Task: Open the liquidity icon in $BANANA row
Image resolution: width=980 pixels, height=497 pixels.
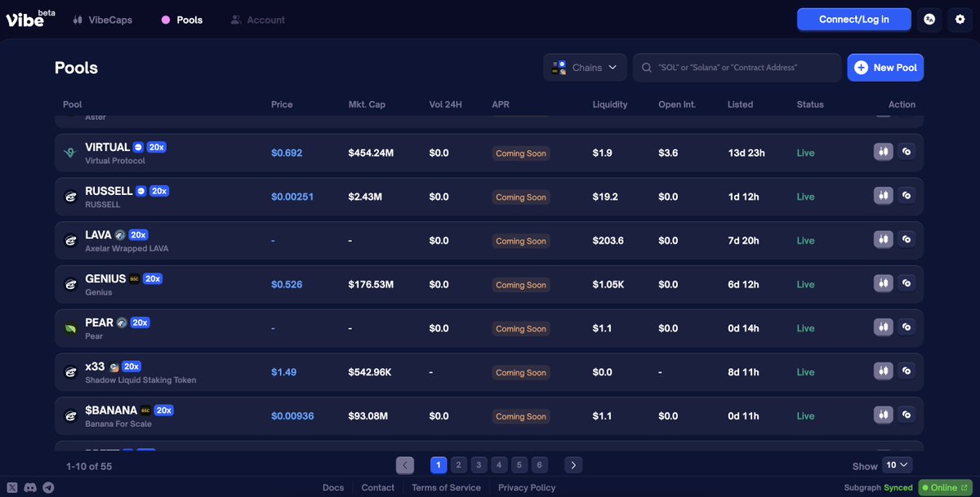Action: click(906, 415)
